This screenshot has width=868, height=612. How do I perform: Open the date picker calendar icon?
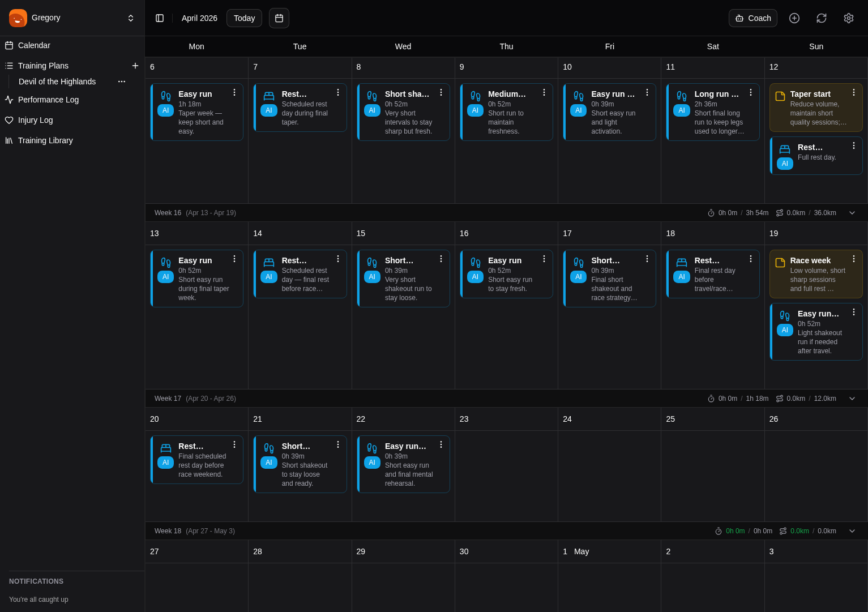coord(279,18)
